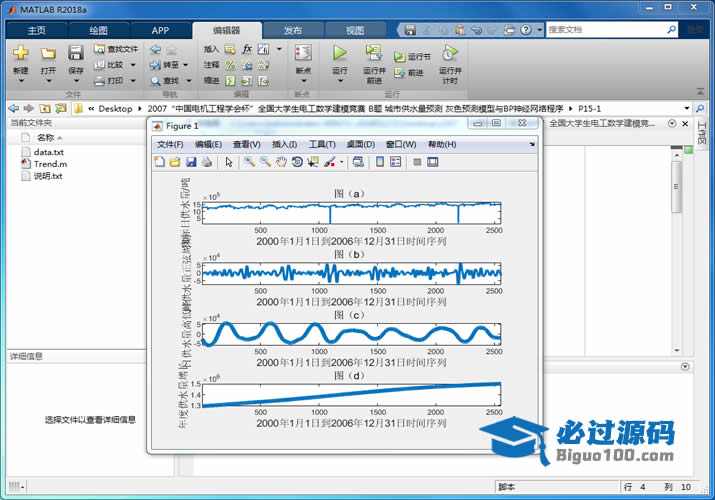Toggle the Data Cursor tool in Figure
Screen dimensions: 715x500
coord(313,162)
